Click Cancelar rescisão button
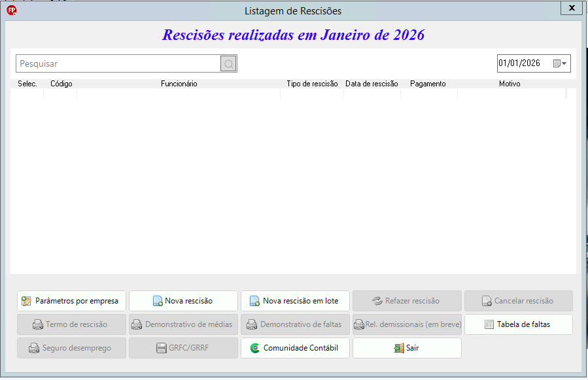588x380 pixels. pos(519,301)
